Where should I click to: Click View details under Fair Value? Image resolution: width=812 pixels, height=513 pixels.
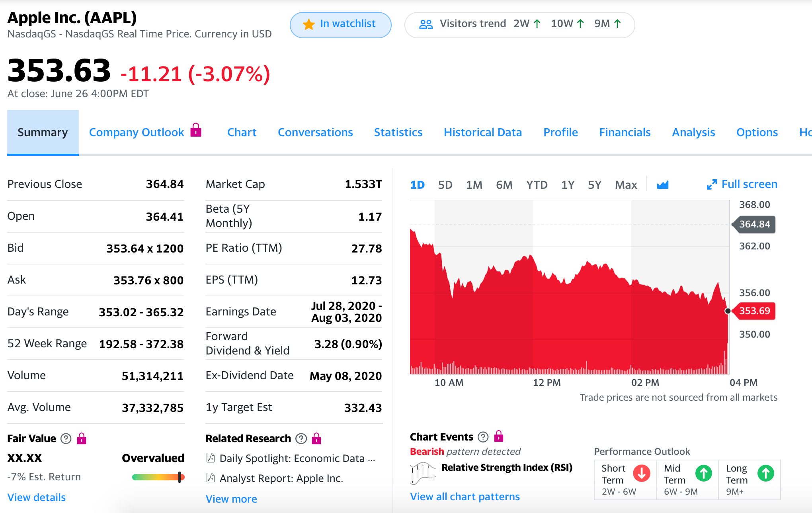point(37,497)
